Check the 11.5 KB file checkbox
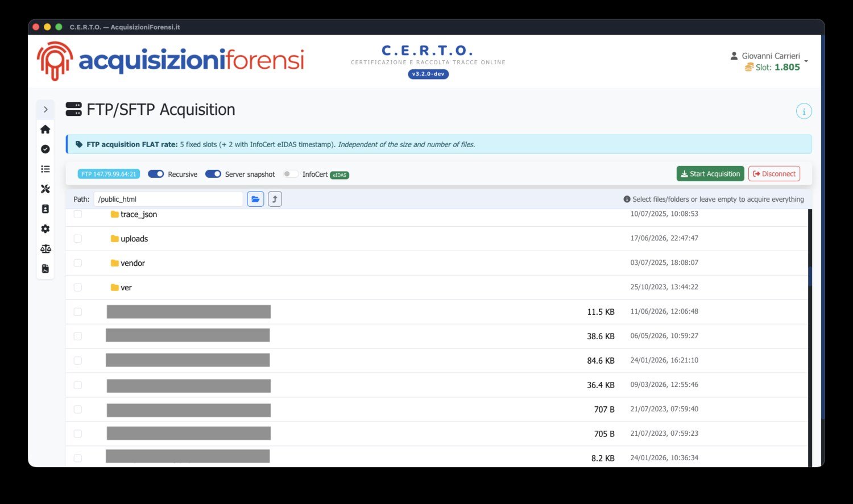Screen dimensions: 853x504 coord(78,312)
